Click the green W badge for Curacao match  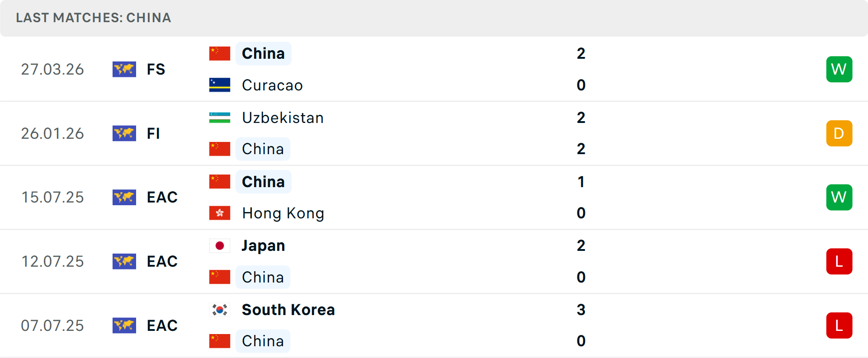pyautogui.click(x=839, y=69)
